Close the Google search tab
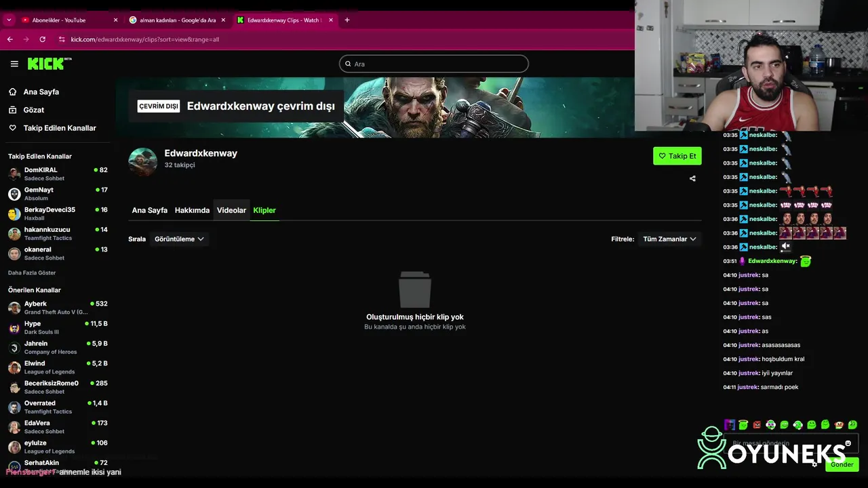This screenshot has height=488, width=868. click(x=223, y=20)
